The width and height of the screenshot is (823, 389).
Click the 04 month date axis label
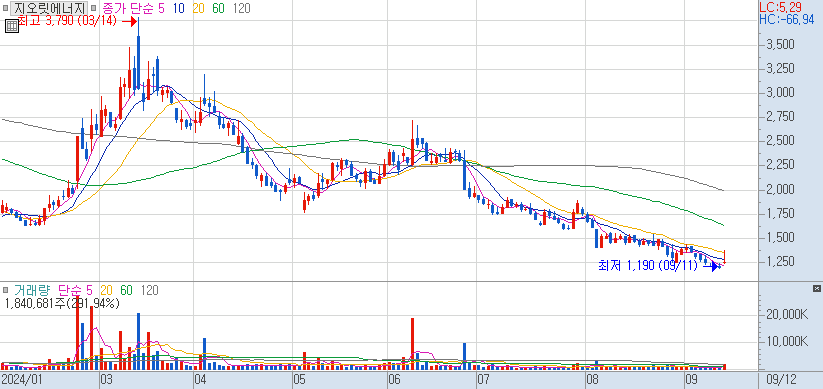tap(201, 379)
